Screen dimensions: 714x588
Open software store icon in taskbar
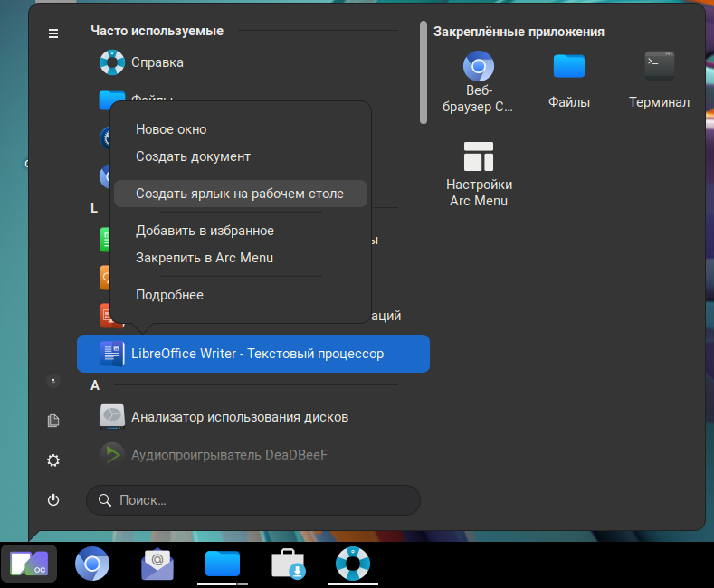pyautogui.click(x=289, y=564)
